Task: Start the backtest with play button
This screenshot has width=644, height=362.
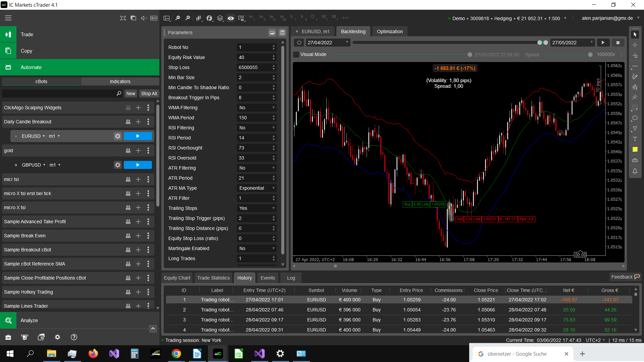Action: coord(603,43)
